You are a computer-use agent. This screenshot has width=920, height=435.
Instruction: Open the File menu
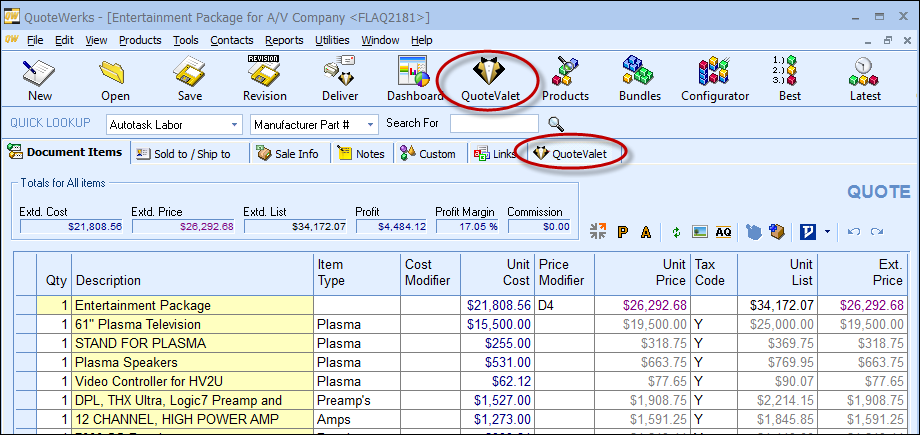(35, 41)
